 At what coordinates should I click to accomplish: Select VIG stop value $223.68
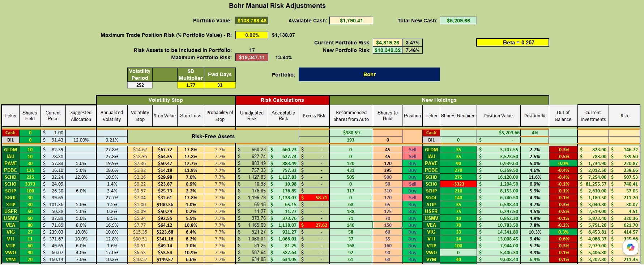pyautogui.click(x=165, y=232)
